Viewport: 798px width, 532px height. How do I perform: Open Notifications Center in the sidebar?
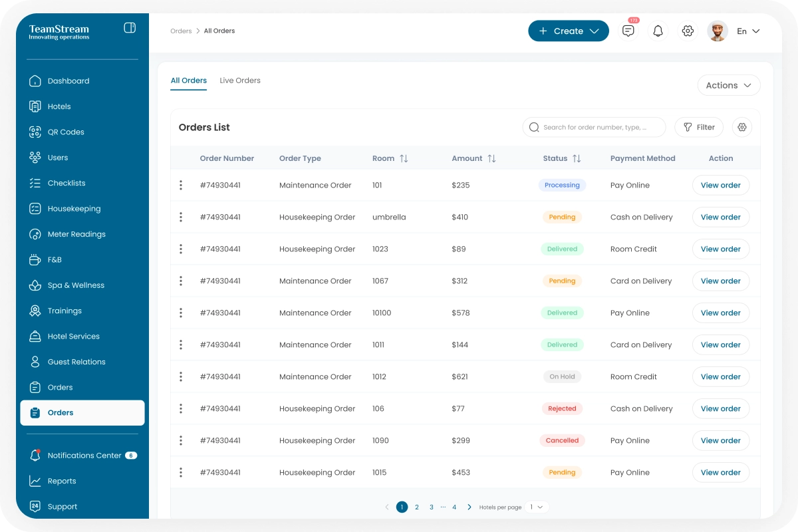[84, 456]
